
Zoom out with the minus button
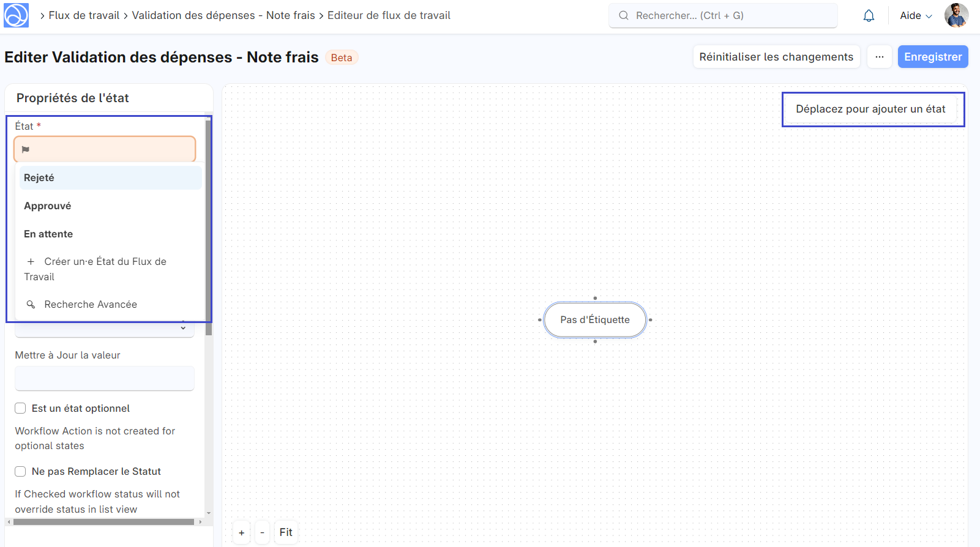point(262,532)
